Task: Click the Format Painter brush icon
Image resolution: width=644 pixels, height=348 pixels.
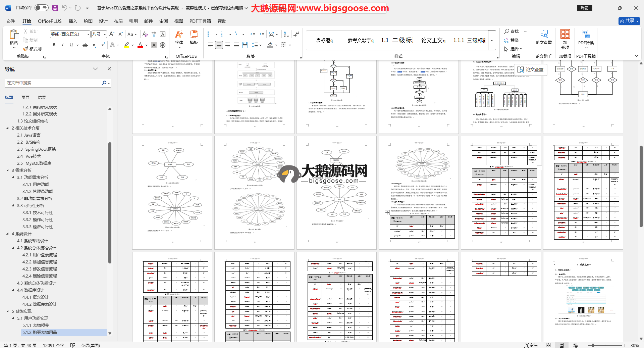Action: coord(26,49)
